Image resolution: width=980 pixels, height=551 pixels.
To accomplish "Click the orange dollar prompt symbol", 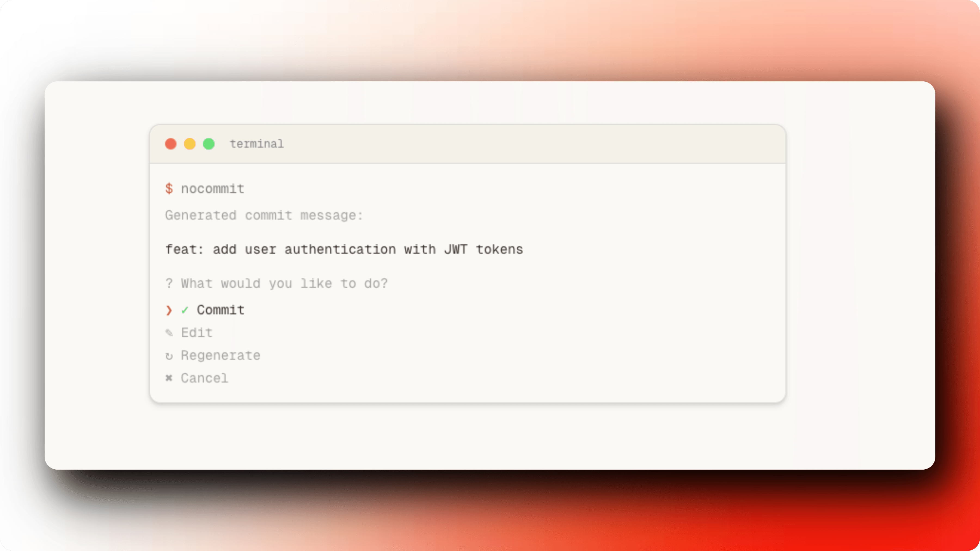I will [x=169, y=189].
